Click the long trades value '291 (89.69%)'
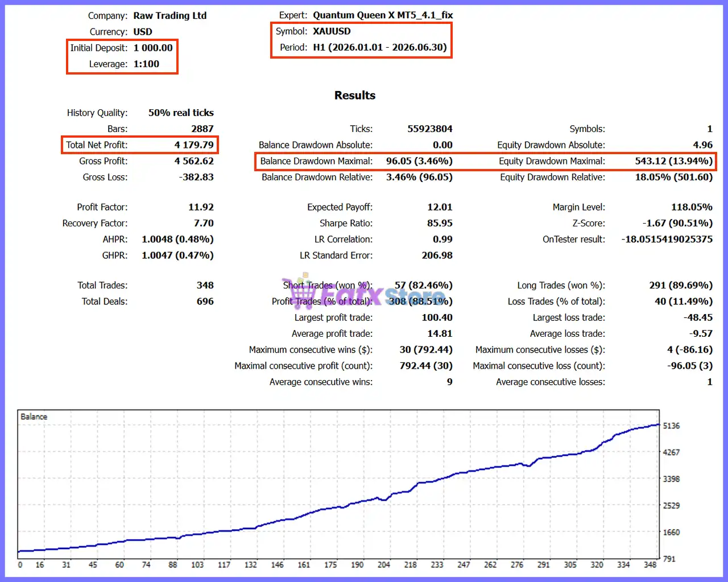The width and height of the screenshot is (728, 582). (681, 285)
